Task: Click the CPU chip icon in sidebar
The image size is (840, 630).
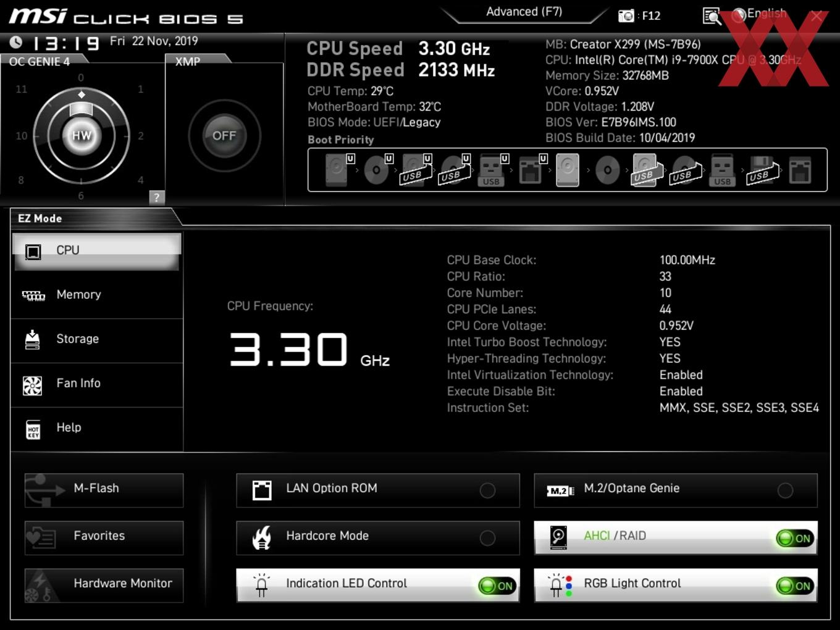Action: pos(33,251)
